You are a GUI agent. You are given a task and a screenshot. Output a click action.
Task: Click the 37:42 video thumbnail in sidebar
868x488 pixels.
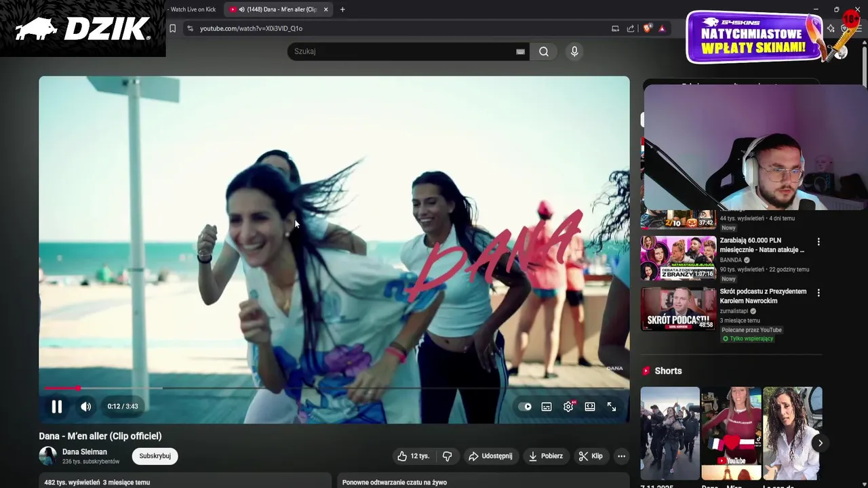click(678, 220)
